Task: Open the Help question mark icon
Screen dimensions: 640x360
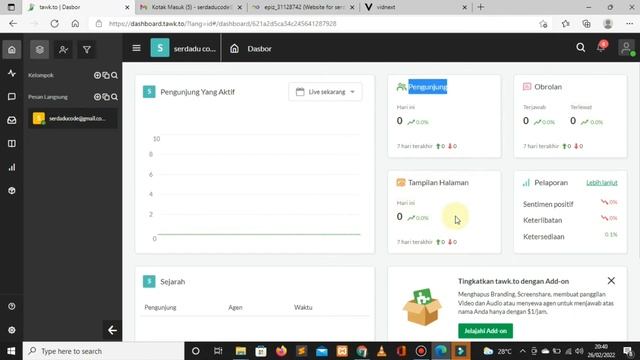Action: pos(12,306)
